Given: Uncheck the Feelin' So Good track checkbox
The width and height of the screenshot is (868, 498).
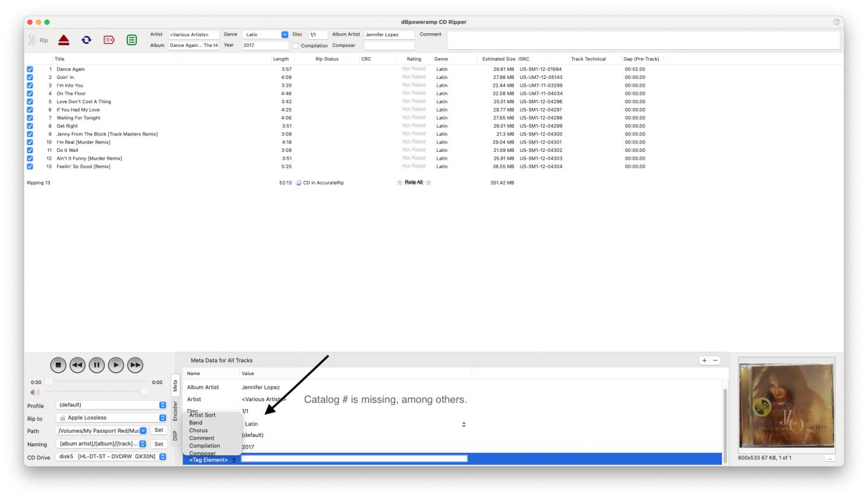Looking at the screenshot, I should [30, 167].
